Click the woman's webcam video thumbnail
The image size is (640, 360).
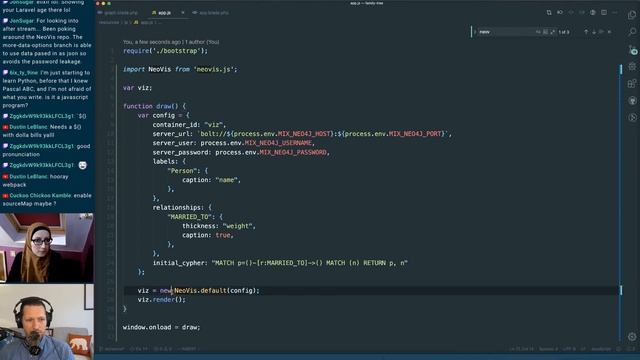click(47, 248)
